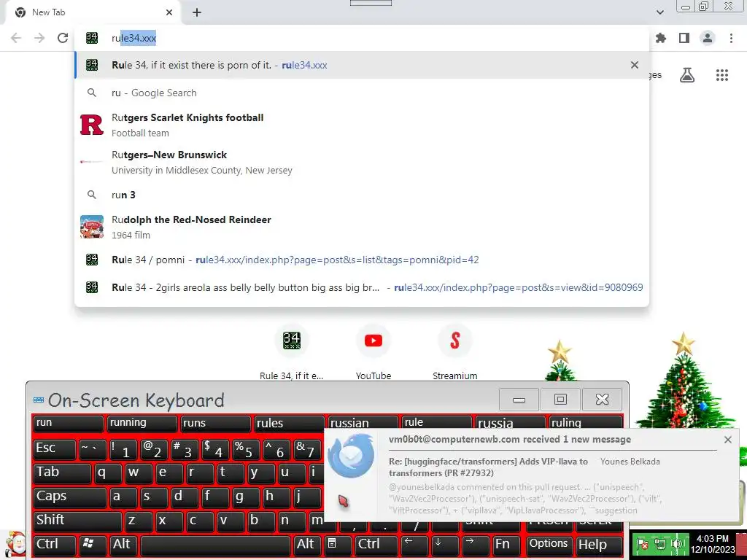This screenshot has height=560, width=747.
Task: Choose the 'run 3' search suggestion
Action: coord(362,195)
